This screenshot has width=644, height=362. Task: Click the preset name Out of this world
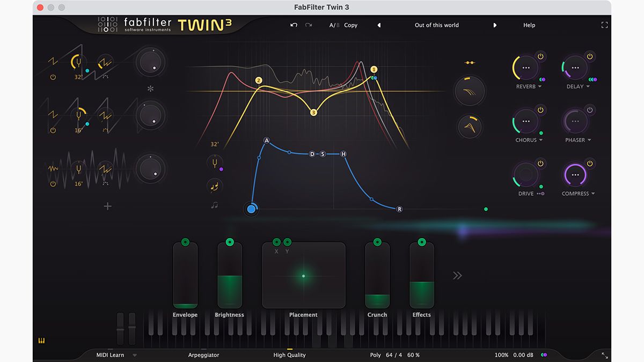(x=436, y=25)
